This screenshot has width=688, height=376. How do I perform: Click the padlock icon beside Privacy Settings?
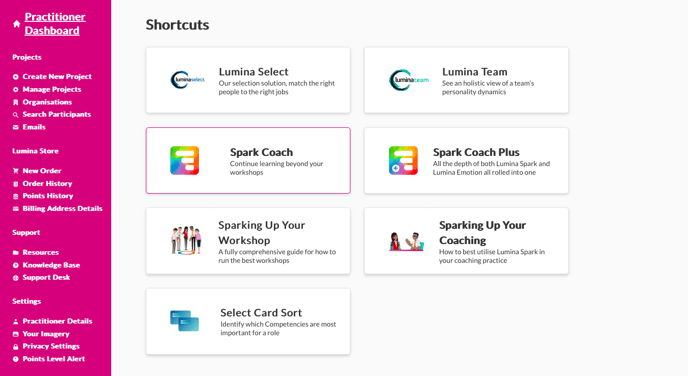coord(16,347)
